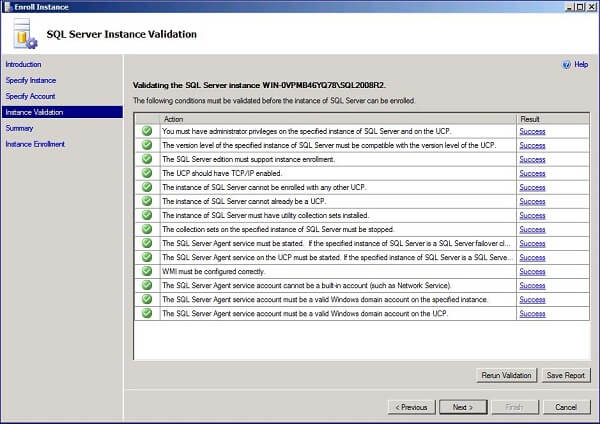
Task: Click green check for collection sets stopped row
Action: click(147, 229)
